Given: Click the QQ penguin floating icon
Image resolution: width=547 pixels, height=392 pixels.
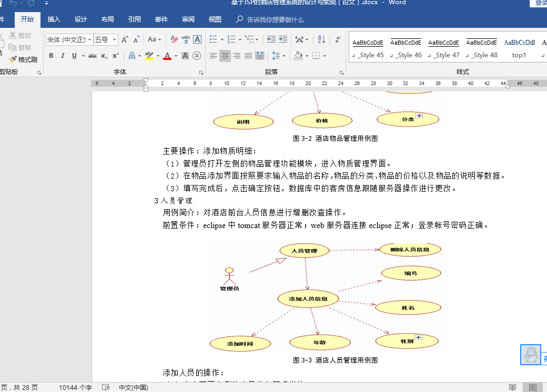Looking at the screenshot, I should [531, 355].
